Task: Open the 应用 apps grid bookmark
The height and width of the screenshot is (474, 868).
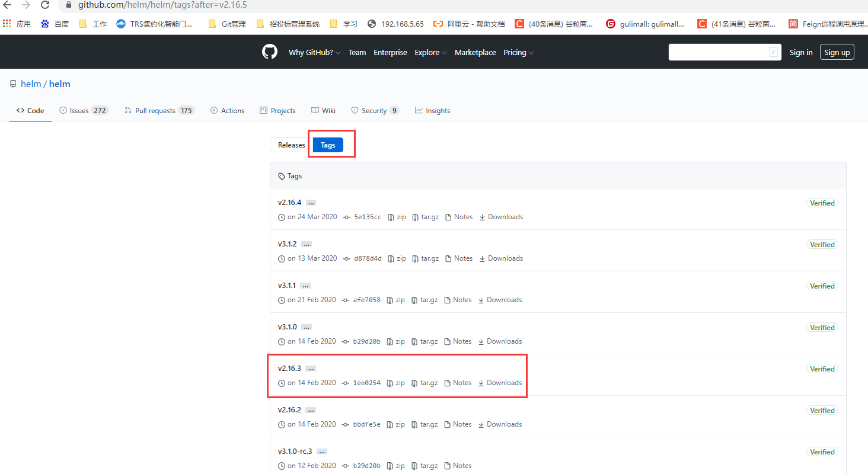Action: pyautogui.click(x=17, y=24)
